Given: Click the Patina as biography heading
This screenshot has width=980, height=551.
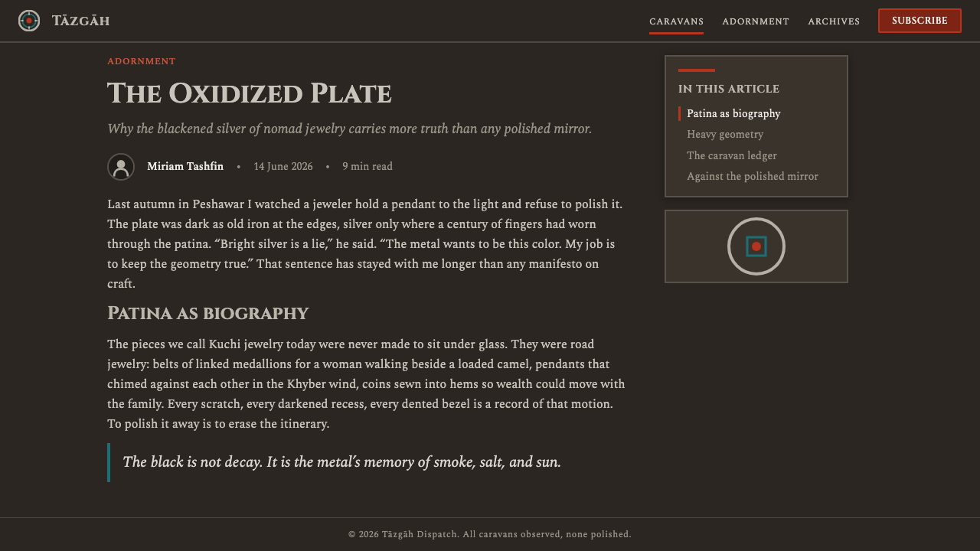Looking at the screenshot, I should tap(208, 314).
